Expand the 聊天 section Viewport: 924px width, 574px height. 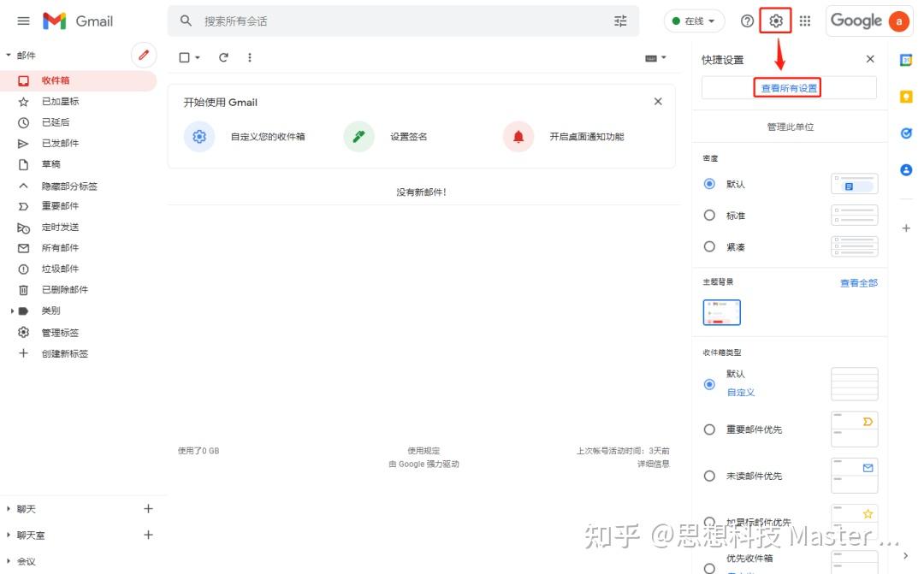[9, 509]
